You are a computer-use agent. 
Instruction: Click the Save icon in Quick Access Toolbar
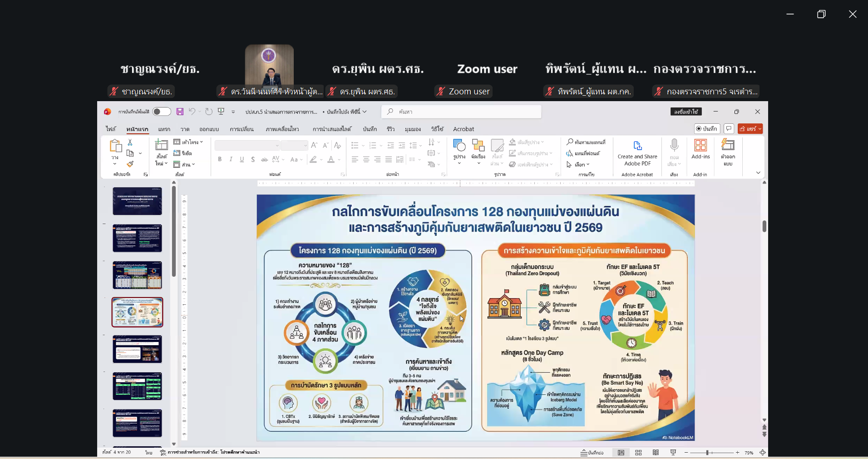180,111
